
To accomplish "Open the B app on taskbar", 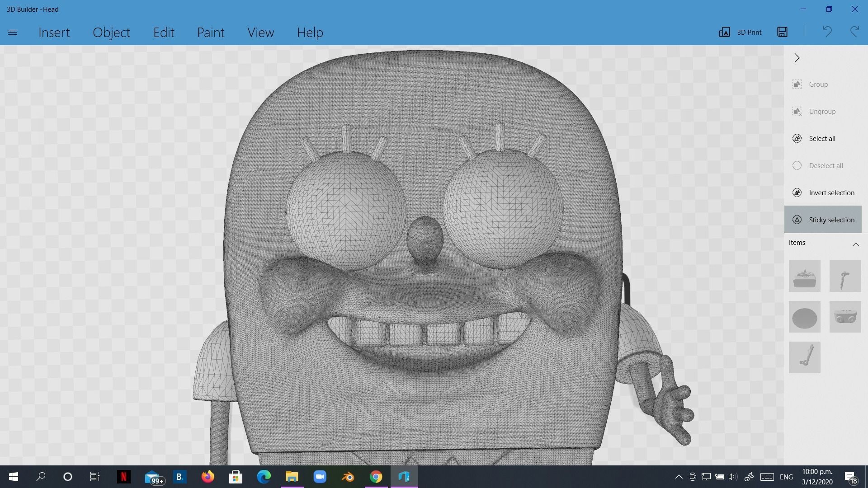I will click(x=179, y=477).
